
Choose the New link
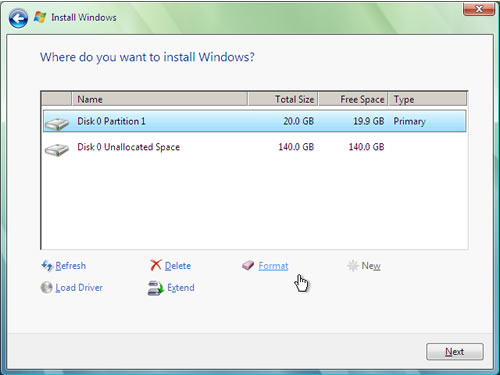[371, 266]
